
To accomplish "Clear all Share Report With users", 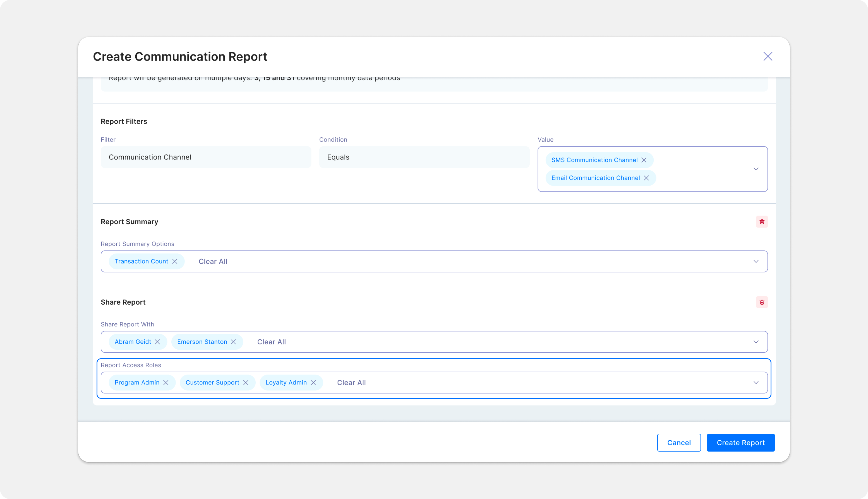I will pos(271,342).
